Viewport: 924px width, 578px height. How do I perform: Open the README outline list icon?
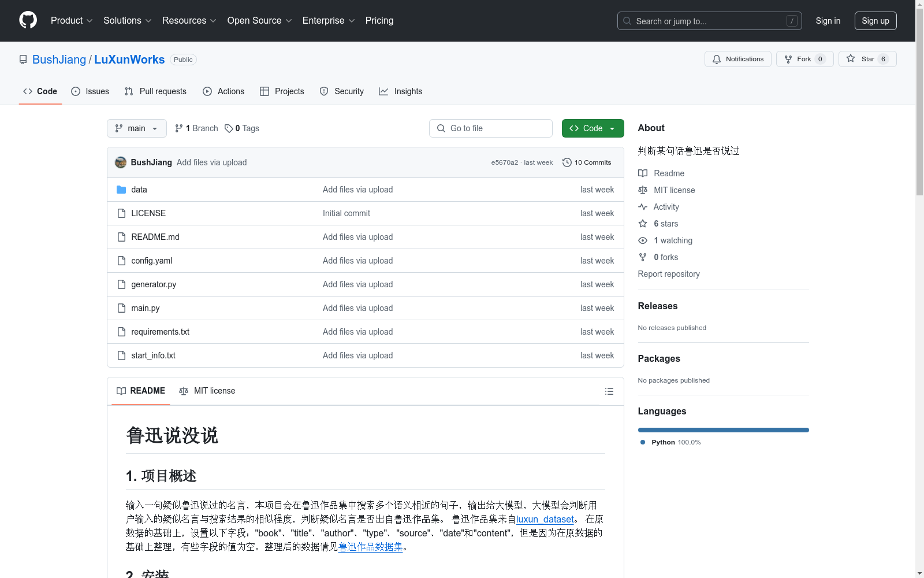[x=609, y=391]
